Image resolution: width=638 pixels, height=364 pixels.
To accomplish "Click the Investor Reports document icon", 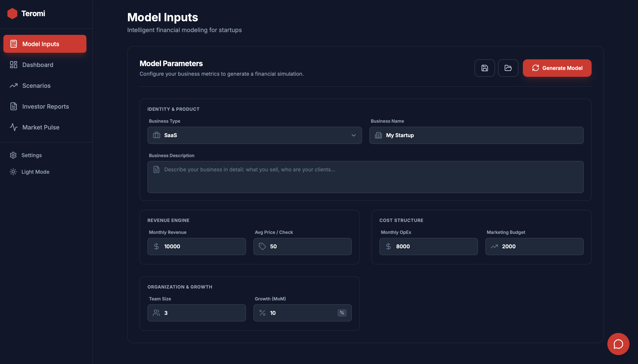I will coord(13,106).
